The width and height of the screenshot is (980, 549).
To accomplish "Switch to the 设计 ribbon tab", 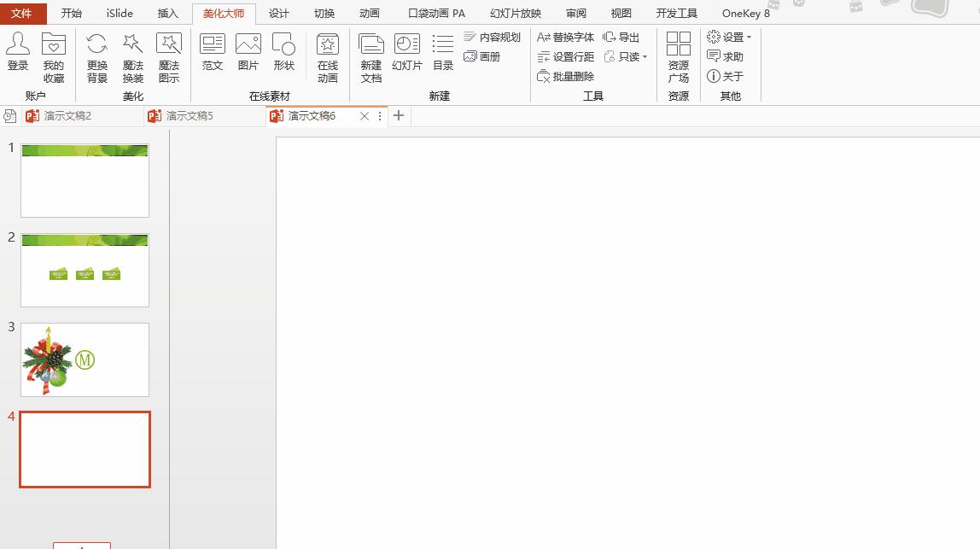I will click(278, 13).
